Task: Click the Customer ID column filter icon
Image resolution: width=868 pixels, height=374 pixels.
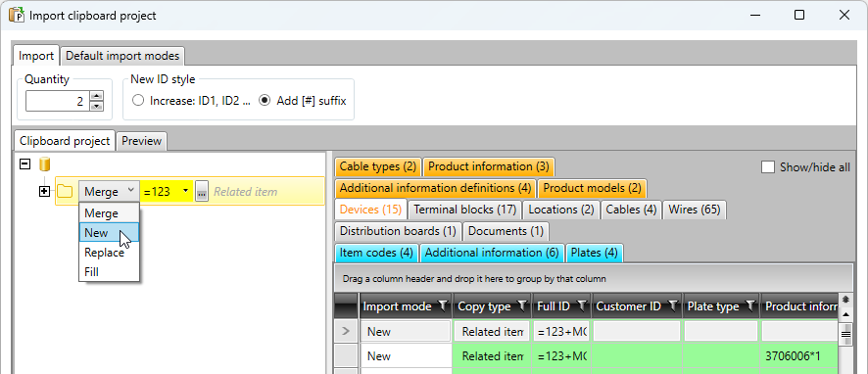Action: coord(673,305)
